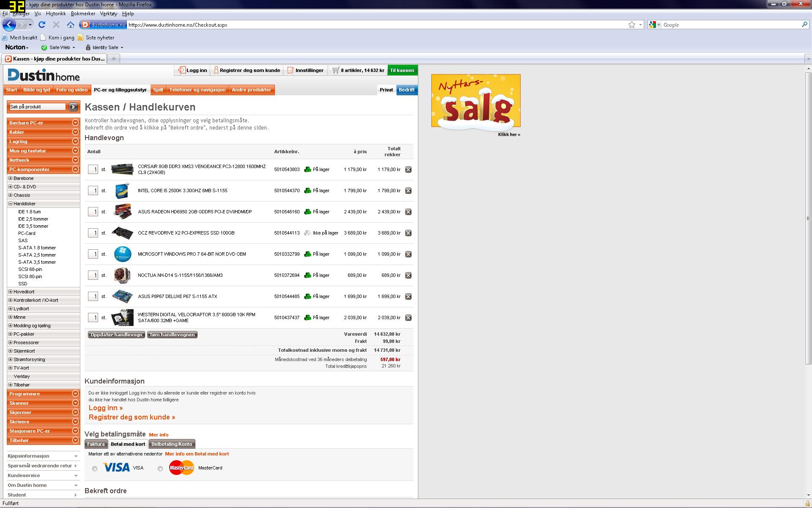Open Mer info om Betal med kort link
Screen dimensions: 812x508
coord(197,454)
